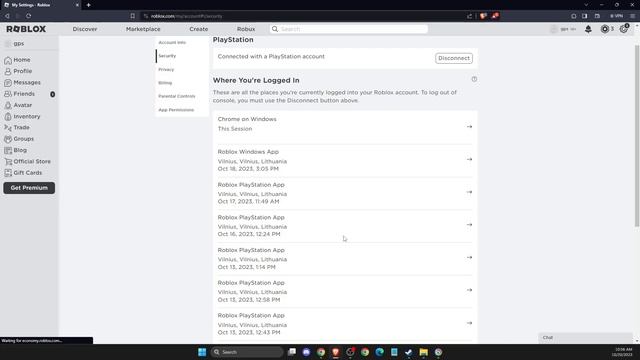Expand the PlayStation App Oct 17 11:49 AM session
This screenshot has height=360, width=640.
(x=469, y=192)
